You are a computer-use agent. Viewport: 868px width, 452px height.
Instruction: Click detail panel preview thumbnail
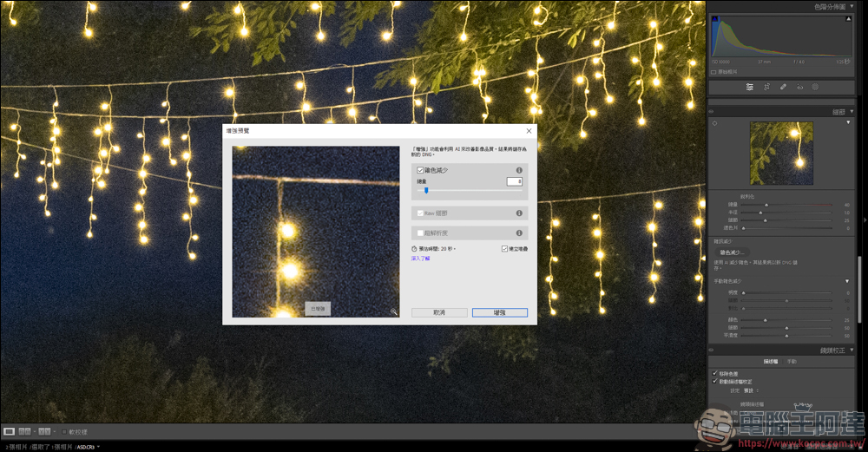click(x=782, y=154)
